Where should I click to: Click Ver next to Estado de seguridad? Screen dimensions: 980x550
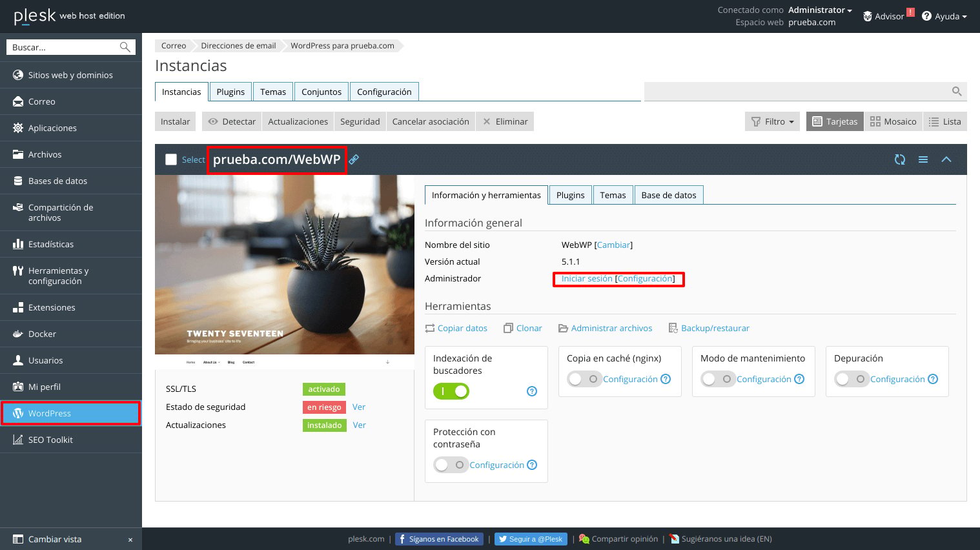click(x=359, y=407)
